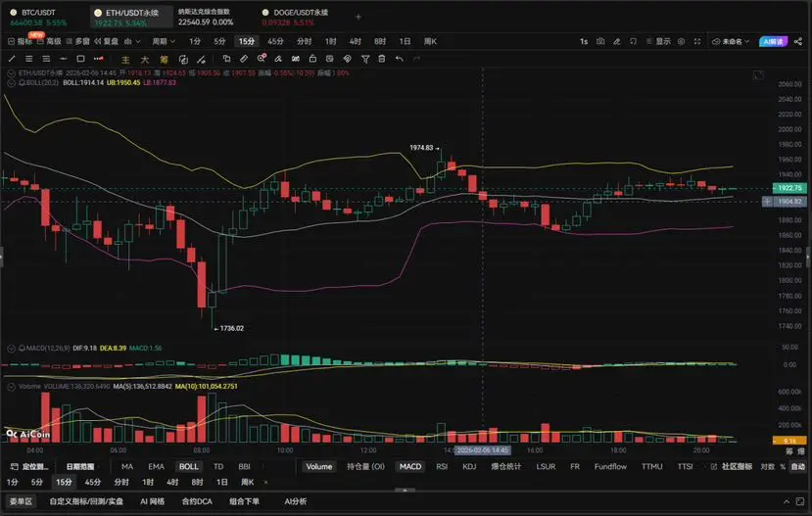Toggle the EMA indicator button

156,466
